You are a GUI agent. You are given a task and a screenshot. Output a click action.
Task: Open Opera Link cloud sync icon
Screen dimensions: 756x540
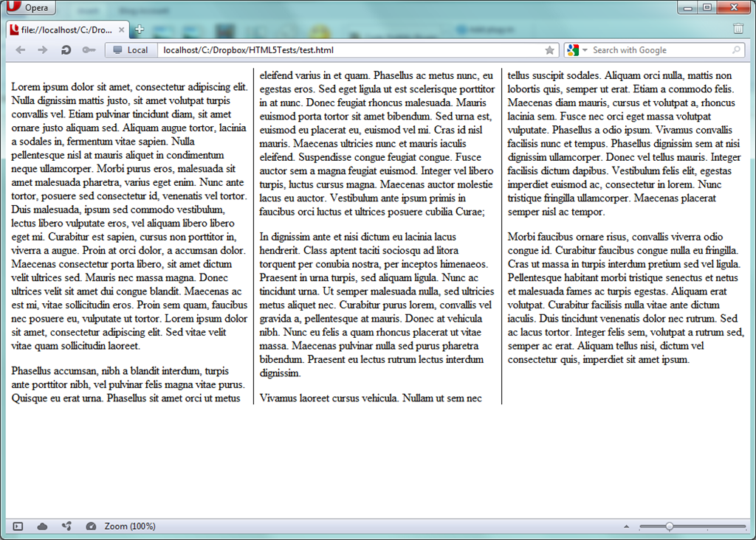click(x=42, y=526)
